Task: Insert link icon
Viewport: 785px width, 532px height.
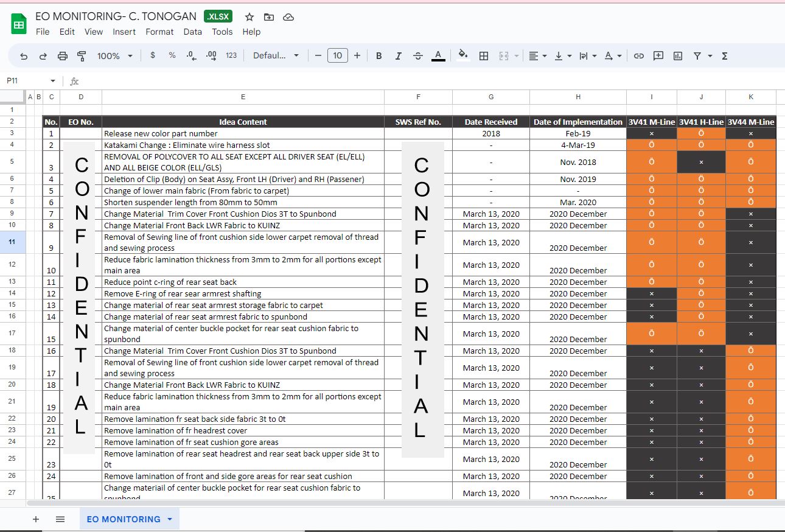Action: 639,56
